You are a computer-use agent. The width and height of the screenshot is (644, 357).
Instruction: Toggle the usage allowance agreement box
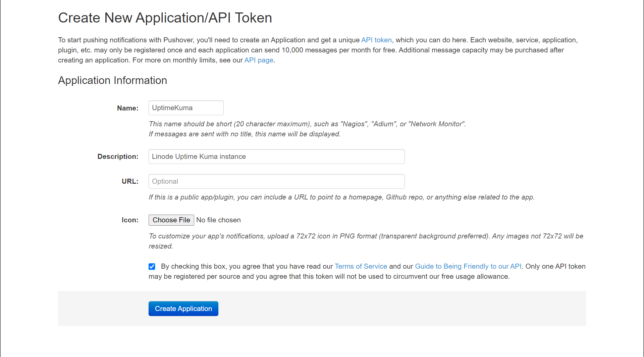click(x=152, y=266)
